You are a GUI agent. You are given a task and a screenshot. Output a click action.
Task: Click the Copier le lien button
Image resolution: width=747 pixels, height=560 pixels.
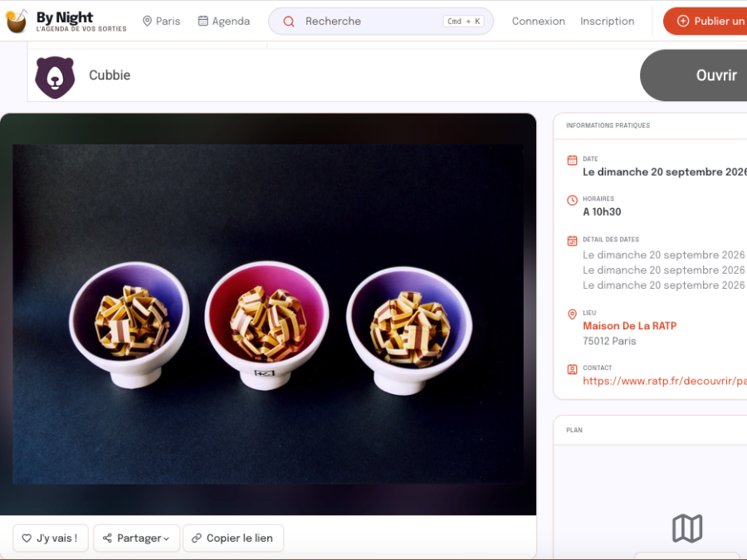point(233,538)
